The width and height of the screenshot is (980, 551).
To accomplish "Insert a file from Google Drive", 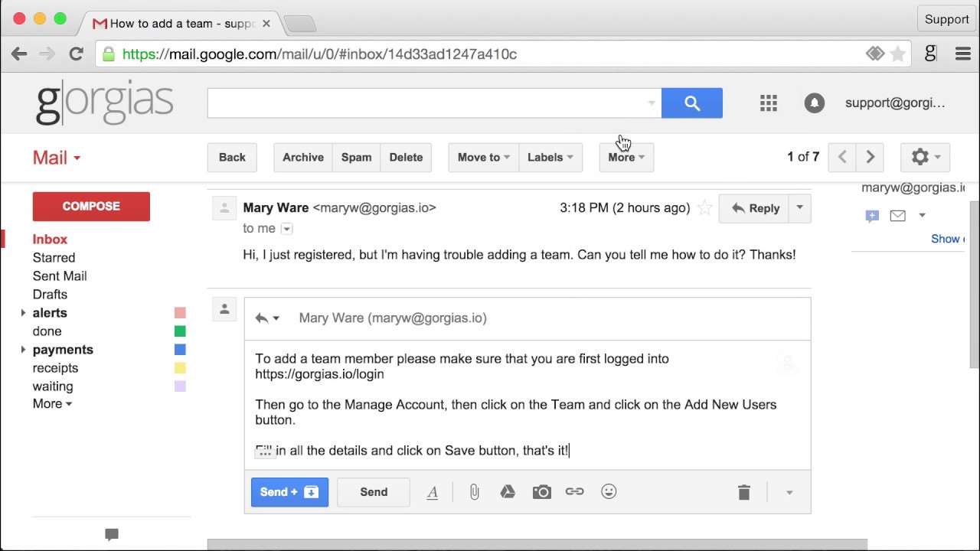I will [508, 492].
